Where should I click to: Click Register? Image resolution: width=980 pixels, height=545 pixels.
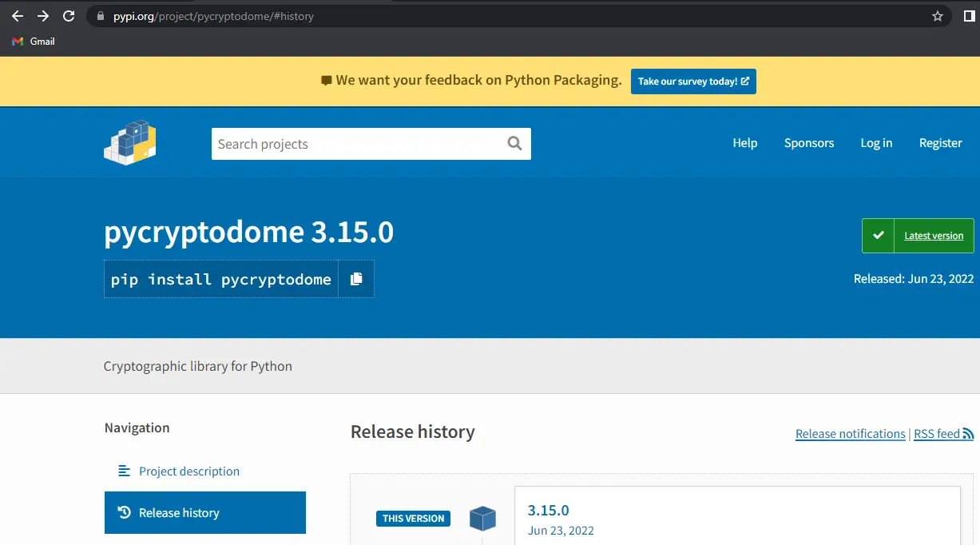pyautogui.click(x=940, y=143)
